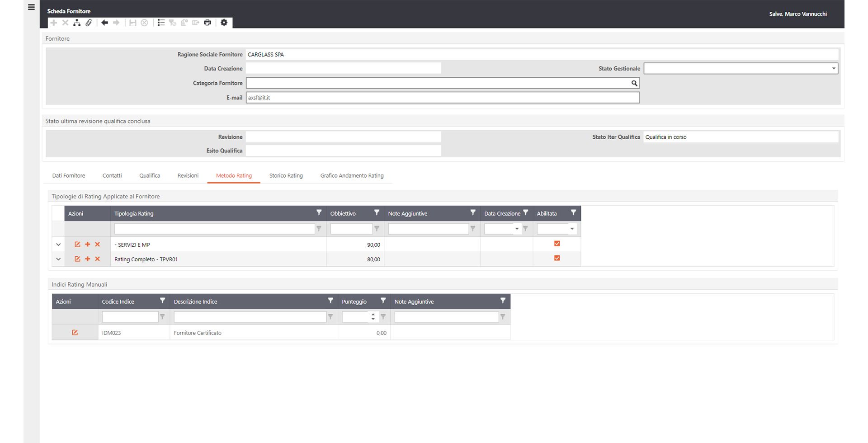Viewport: 868px width, 443px height.
Task: Edit the SERVIZI E MP rating row
Action: (77, 245)
